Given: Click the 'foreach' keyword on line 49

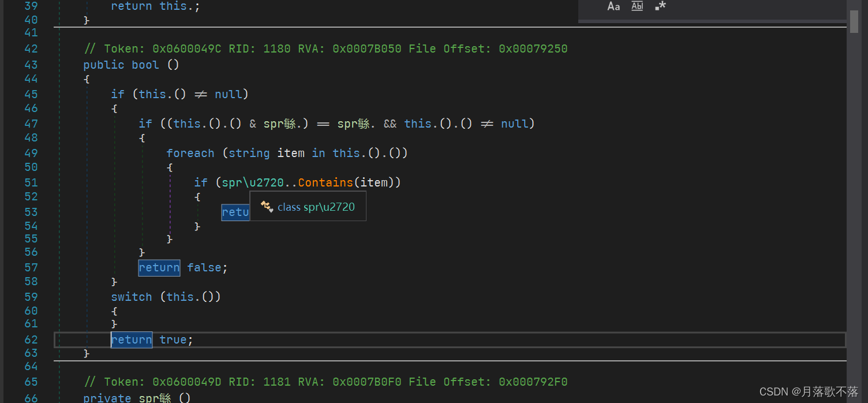Looking at the screenshot, I should coord(190,153).
